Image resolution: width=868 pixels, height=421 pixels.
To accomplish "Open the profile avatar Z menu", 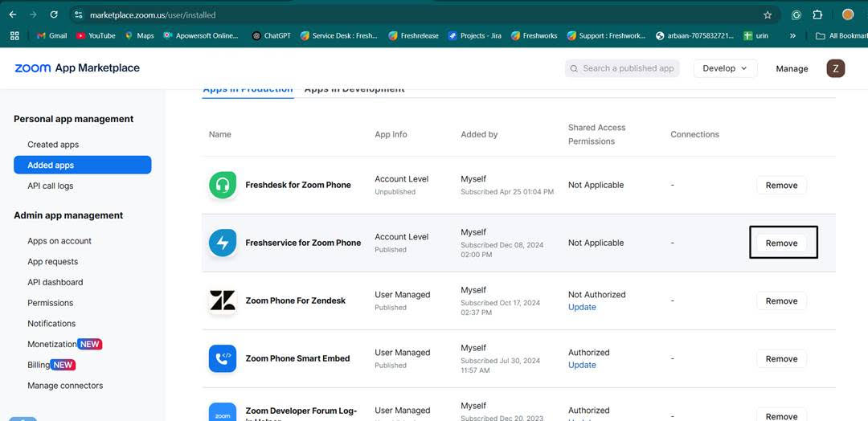I will tap(835, 68).
